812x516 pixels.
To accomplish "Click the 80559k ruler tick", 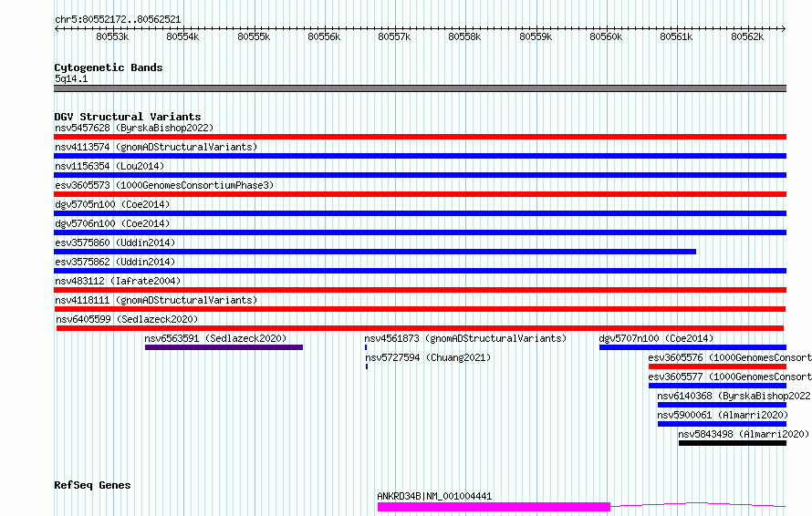I will click(x=536, y=36).
